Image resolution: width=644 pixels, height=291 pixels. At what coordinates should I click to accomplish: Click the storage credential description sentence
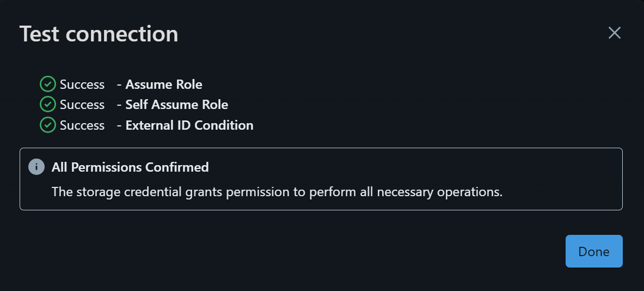pos(277,192)
